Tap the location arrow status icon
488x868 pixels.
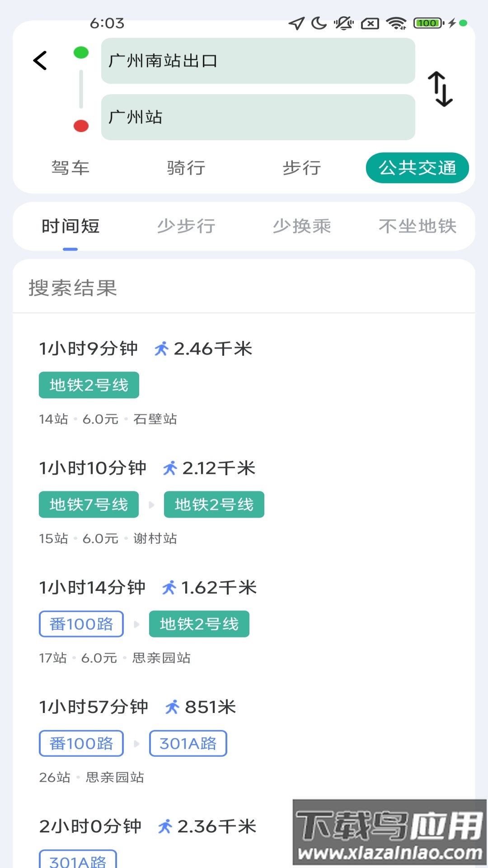point(296,23)
